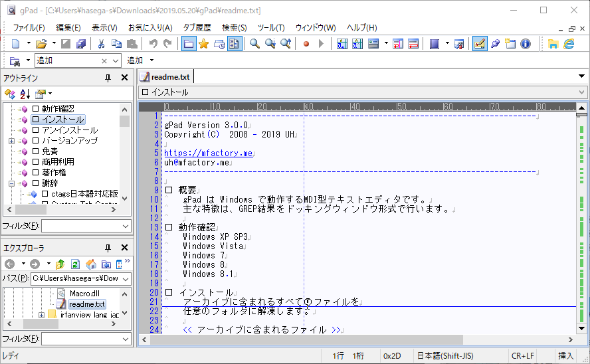The width and height of the screenshot is (590, 364).
Task: Close the アウトライン panel
Action: pos(124,78)
